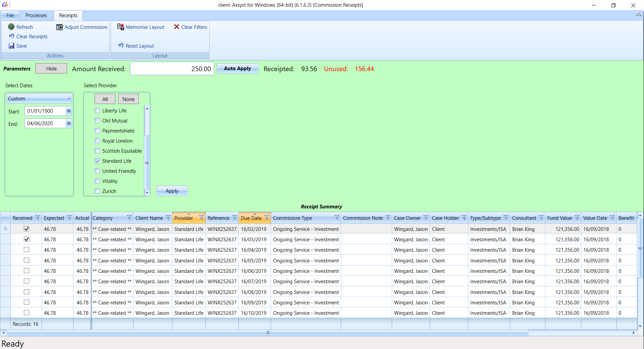This screenshot has width=644, height=349.
Task: Open the File menu tab
Action: tap(10, 15)
